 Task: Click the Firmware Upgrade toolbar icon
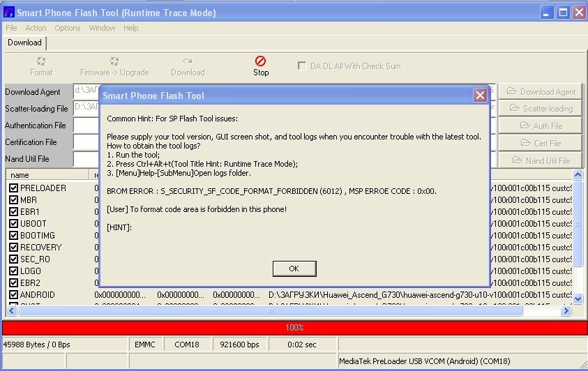[114, 62]
